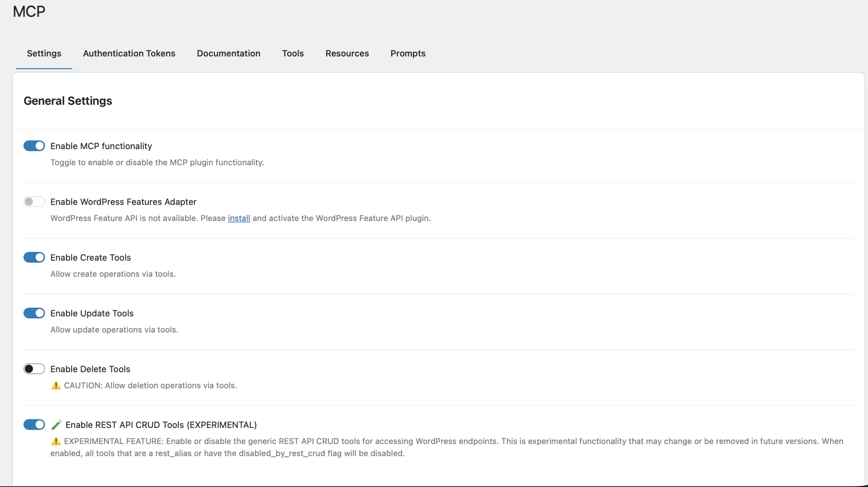Viewport: 868px width, 487px height.
Task: Toggle Enable MCP functionality switch
Action: pos(34,146)
